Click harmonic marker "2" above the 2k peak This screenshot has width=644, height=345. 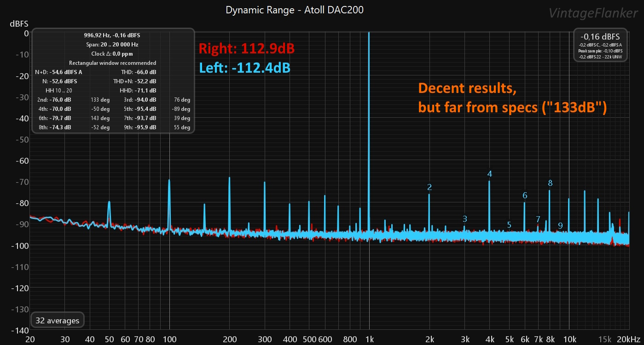429,187
